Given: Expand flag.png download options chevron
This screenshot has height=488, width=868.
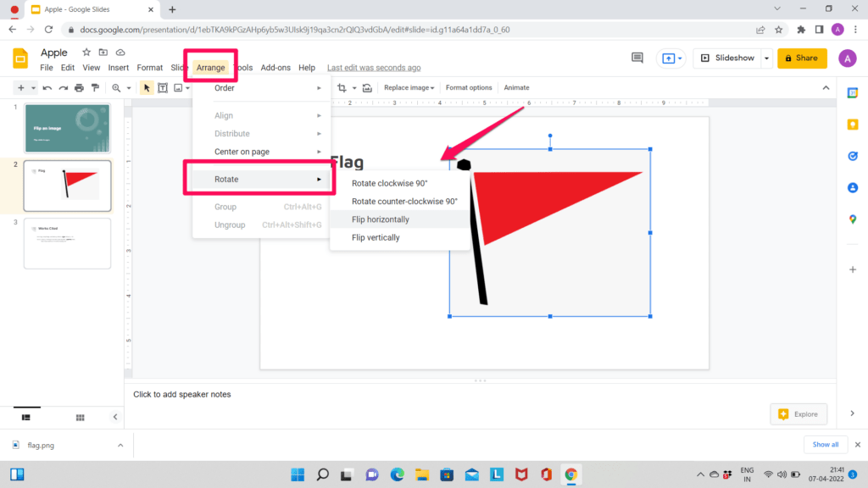Looking at the screenshot, I should click(119, 444).
